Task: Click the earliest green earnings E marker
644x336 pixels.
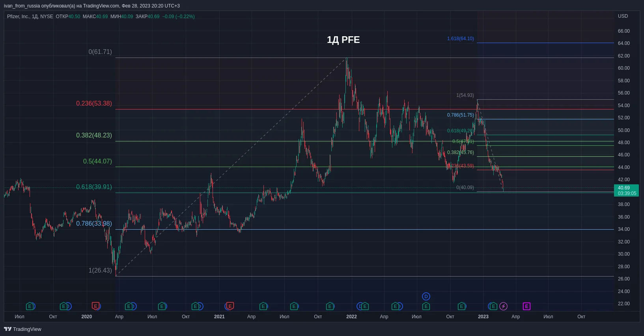Action: (x=30, y=306)
